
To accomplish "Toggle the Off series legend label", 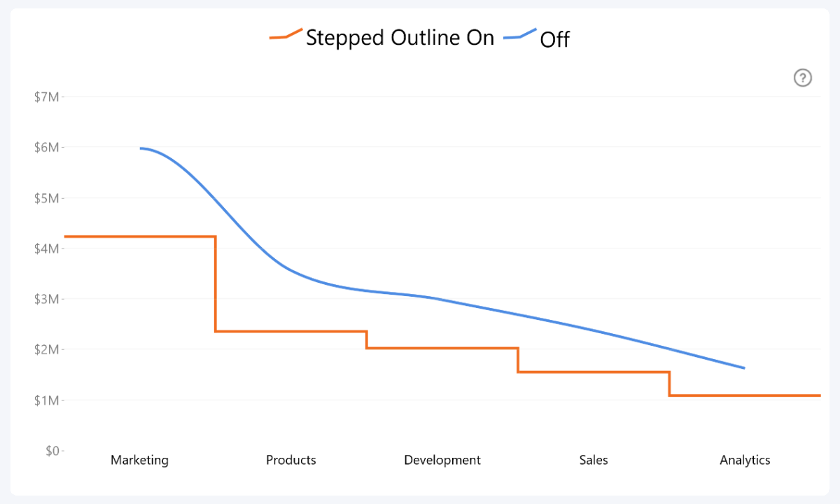I will tap(554, 39).
